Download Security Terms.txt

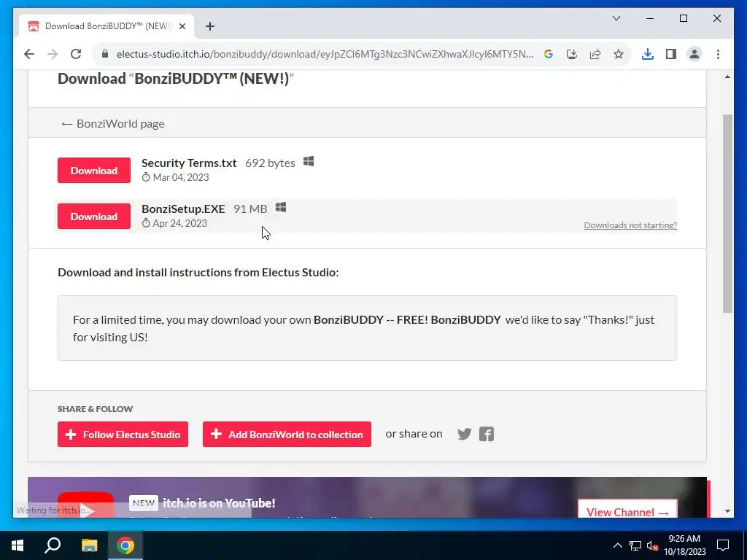[94, 171]
